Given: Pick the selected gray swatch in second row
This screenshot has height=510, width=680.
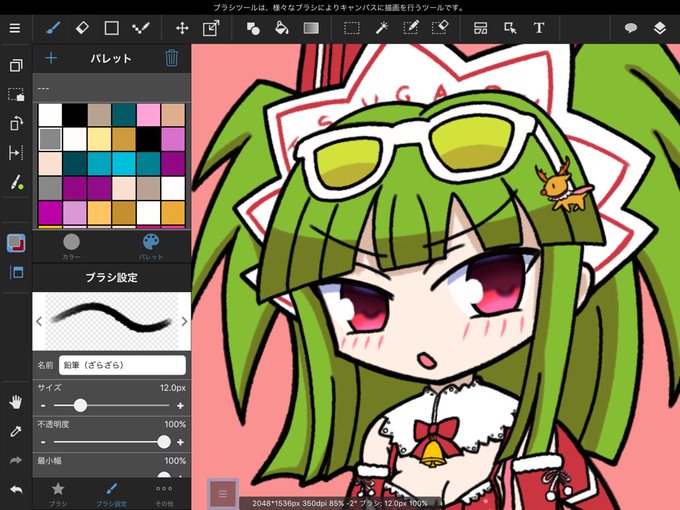Looking at the screenshot, I should tap(50, 139).
